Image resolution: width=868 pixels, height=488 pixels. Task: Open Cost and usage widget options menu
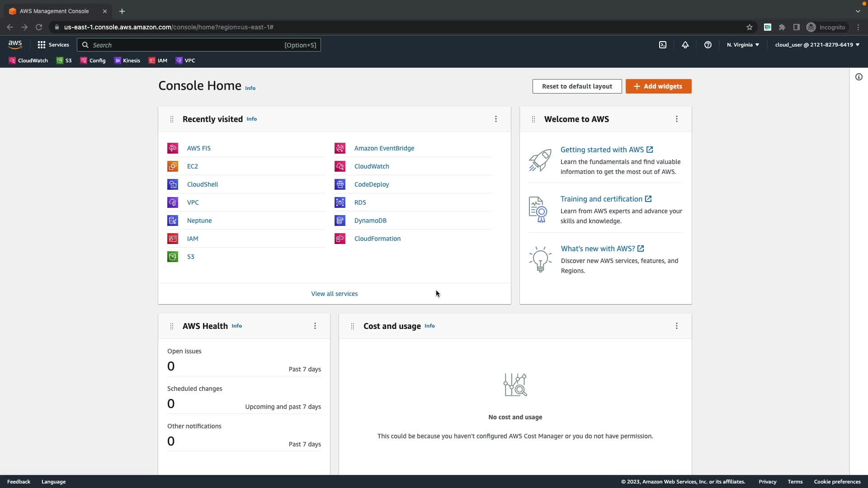click(677, 326)
